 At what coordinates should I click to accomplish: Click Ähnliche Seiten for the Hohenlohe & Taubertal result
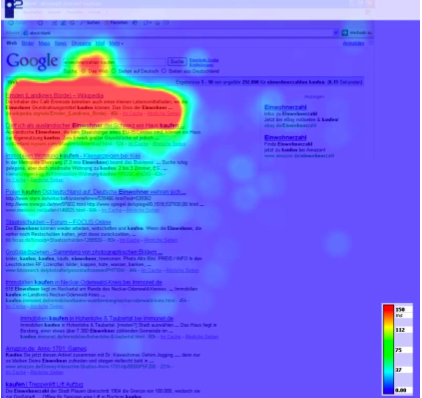click(202, 337)
